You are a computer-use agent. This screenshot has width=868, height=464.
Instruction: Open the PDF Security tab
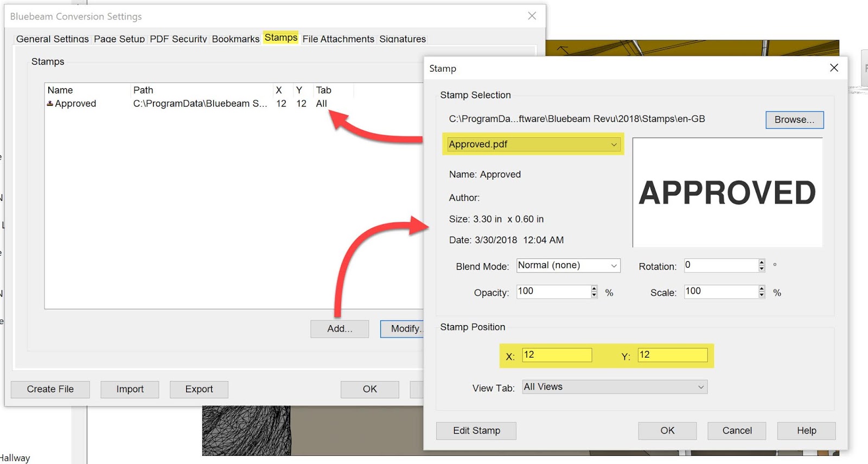point(178,39)
